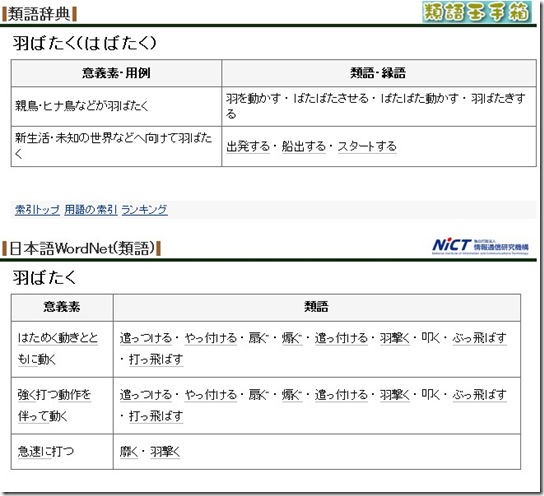The height and width of the screenshot is (496, 544).
Task: Open the ランキング link
Action: click(144, 209)
